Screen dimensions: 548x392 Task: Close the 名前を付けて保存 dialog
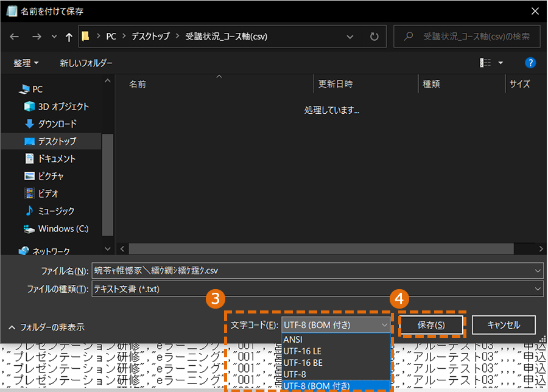pos(535,11)
